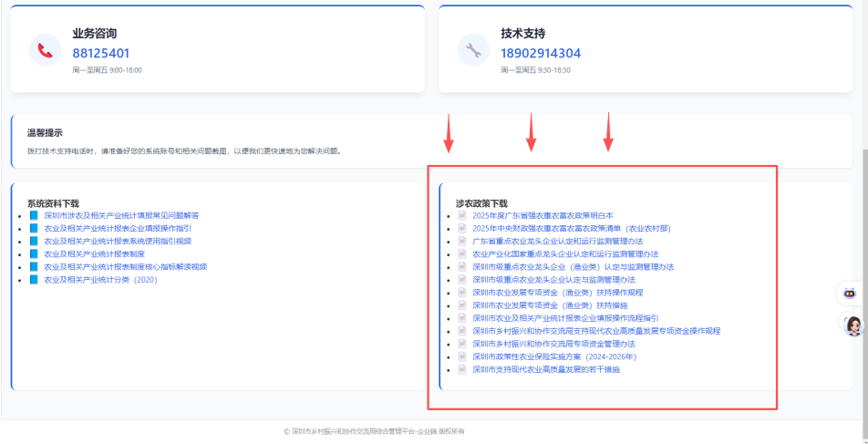Click technical support number 18902914304
The width and height of the screenshot is (868, 444).
pyautogui.click(x=540, y=53)
